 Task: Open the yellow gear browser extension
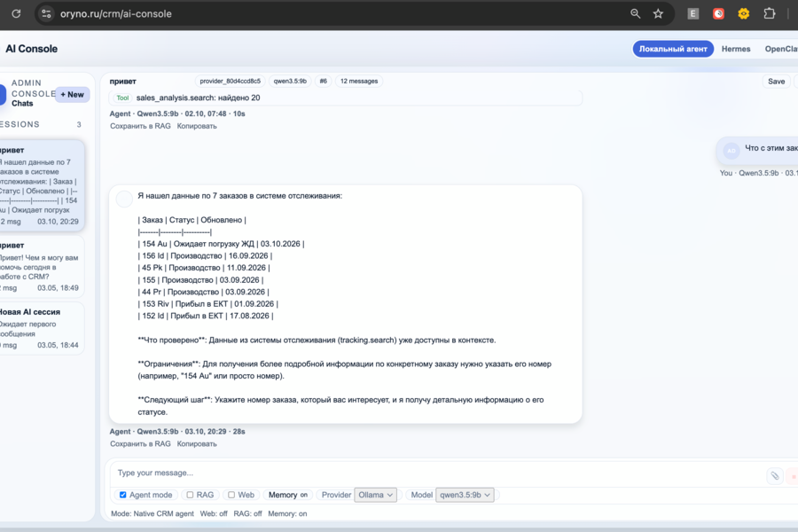click(x=744, y=14)
